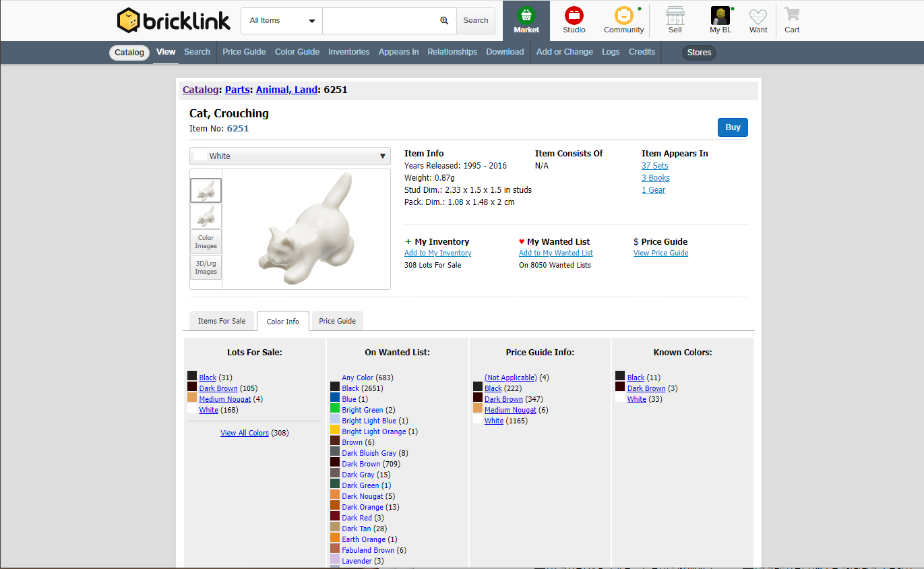Open the Download menu item
This screenshot has width=924, height=569.
point(505,52)
